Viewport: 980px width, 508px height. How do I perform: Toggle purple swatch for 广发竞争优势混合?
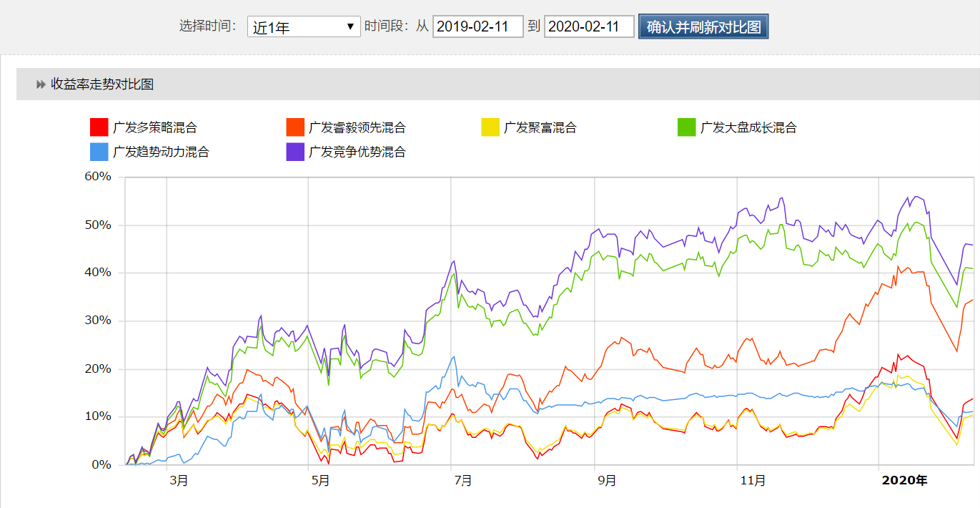[x=295, y=151]
